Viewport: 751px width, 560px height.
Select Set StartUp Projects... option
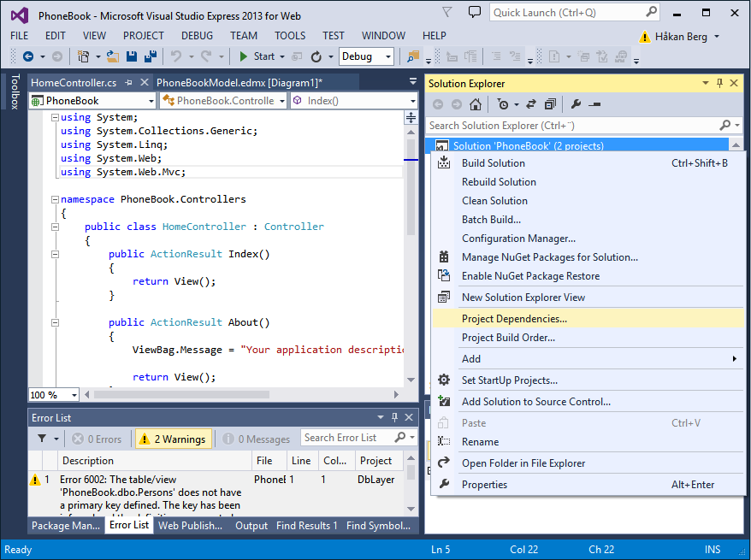click(588, 380)
